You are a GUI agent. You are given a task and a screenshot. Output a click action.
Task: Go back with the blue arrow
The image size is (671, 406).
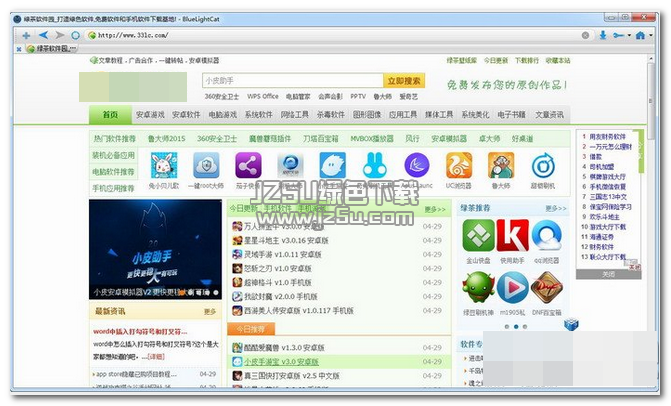click(x=43, y=35)
